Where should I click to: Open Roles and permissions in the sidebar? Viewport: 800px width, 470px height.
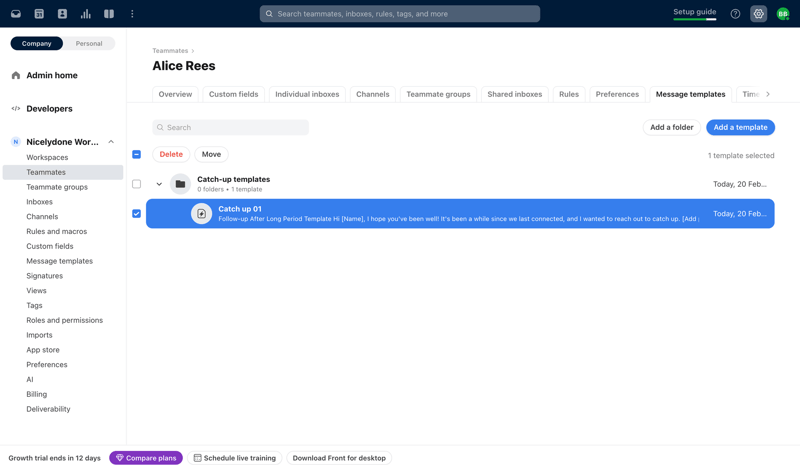coord(64,320)
